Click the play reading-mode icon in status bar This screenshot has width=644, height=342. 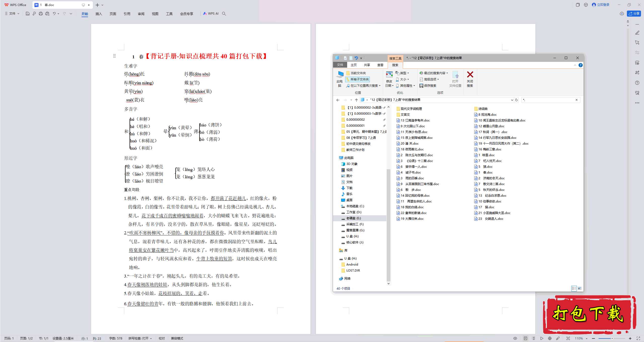pyautogui.click(x=542, y=338)
